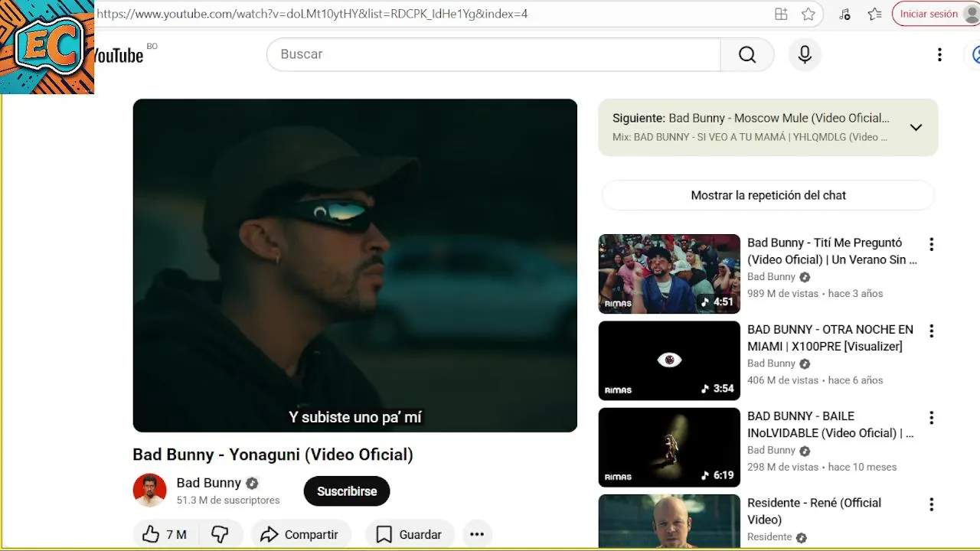Bookmark page with star icon in address bar

[x=808, y=14]
